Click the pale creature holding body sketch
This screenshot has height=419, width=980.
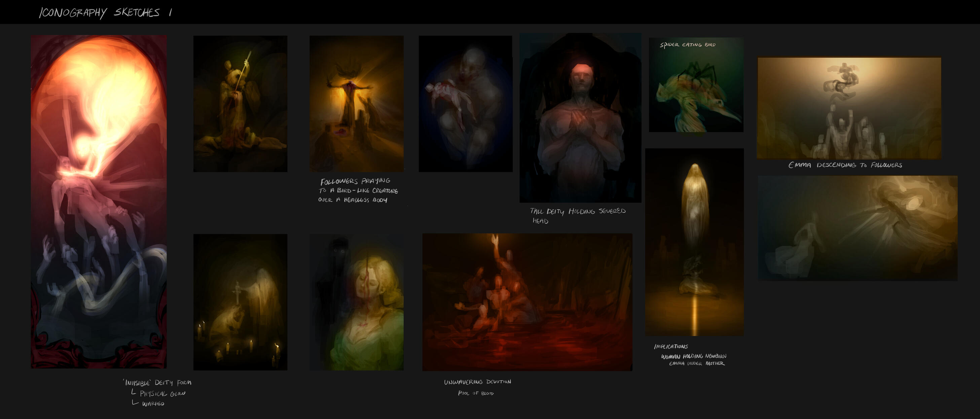click(465, 104)
